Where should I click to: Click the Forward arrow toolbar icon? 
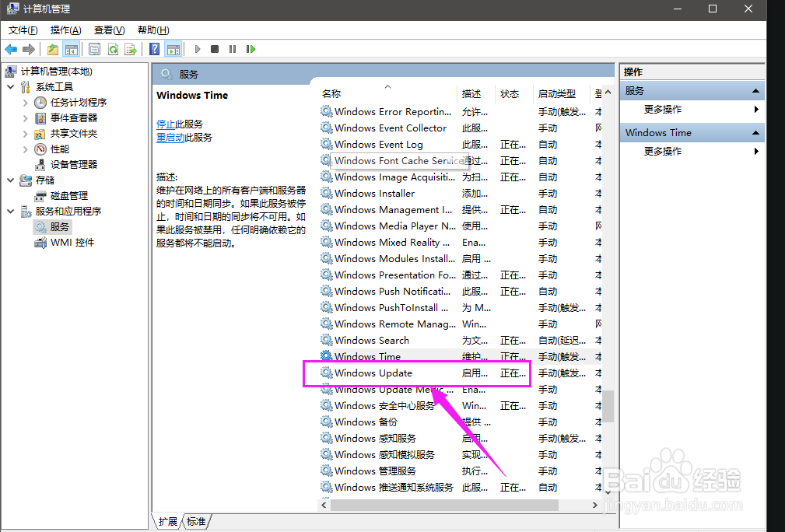pos(29,49)
